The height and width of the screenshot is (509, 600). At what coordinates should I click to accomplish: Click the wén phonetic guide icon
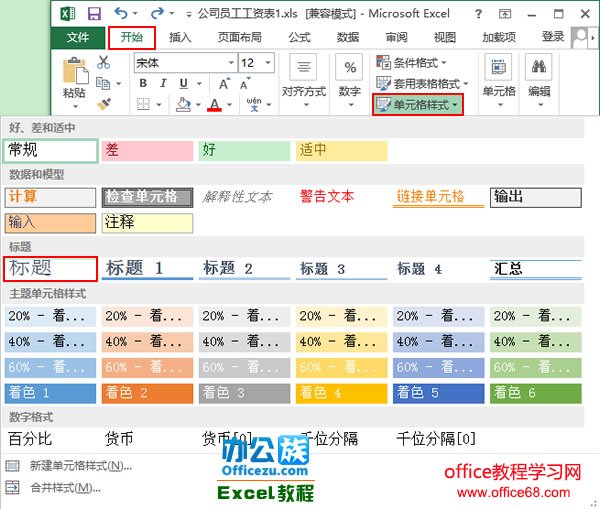(x=254, y=104)
